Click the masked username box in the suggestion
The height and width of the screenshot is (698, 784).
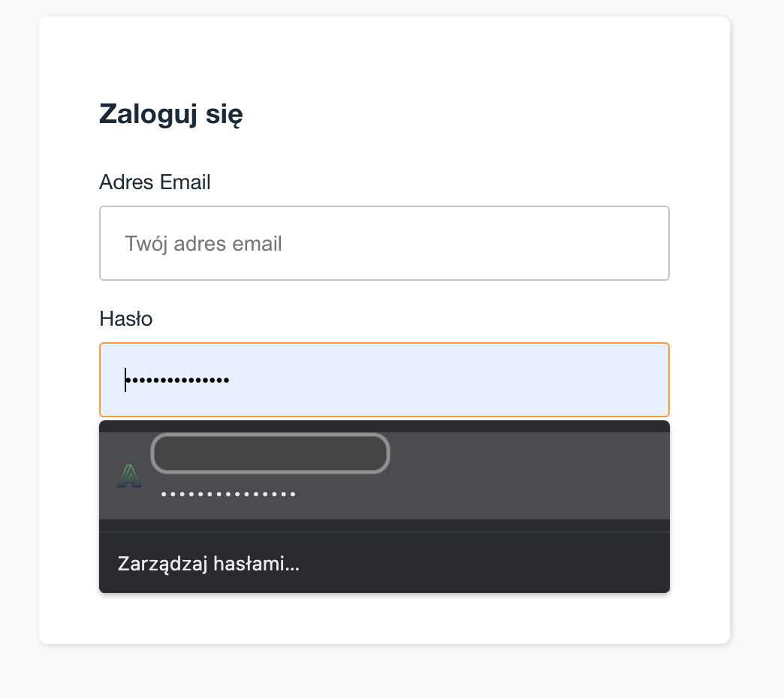[269, 453]
